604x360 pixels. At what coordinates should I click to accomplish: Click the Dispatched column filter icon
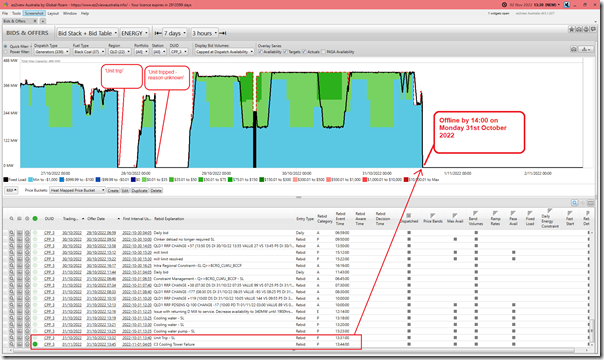[409, 216]
